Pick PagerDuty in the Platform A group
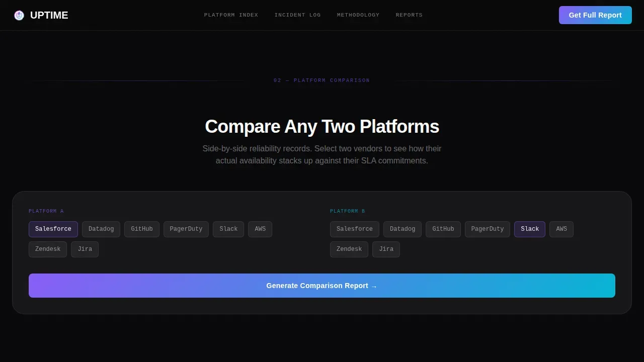 pyautogui.click(x=186, y=229)
